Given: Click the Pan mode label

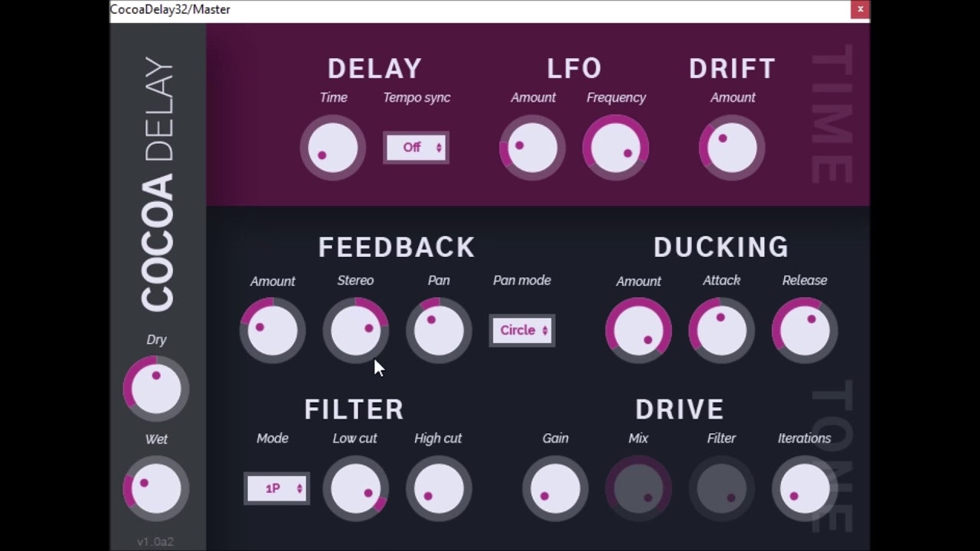Looking at the screenshot, I should (x=522, y=281).
